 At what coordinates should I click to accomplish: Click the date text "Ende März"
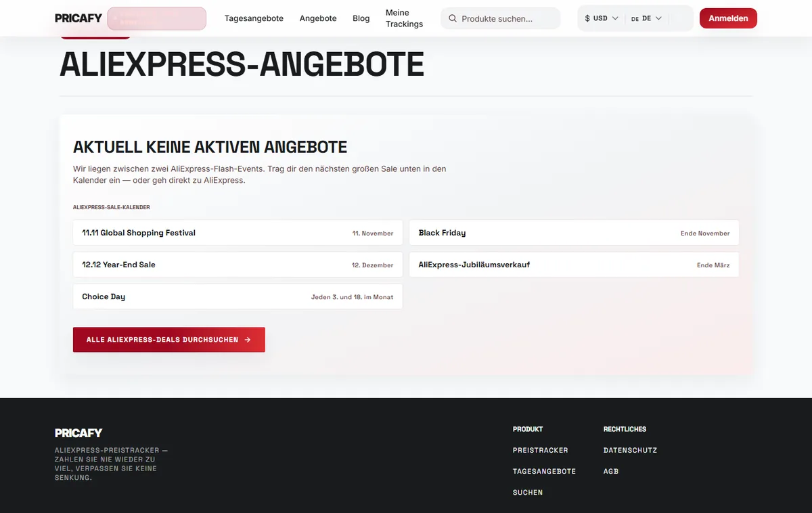coord(713,265)
